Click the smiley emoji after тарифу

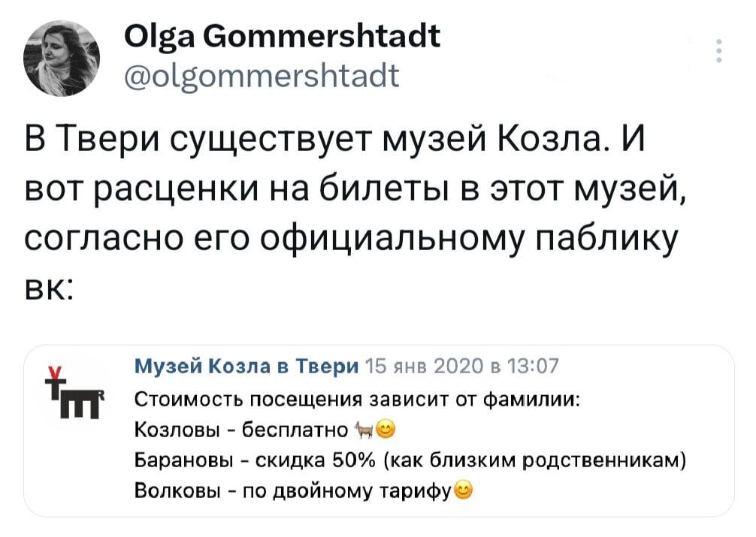point(464,491)
